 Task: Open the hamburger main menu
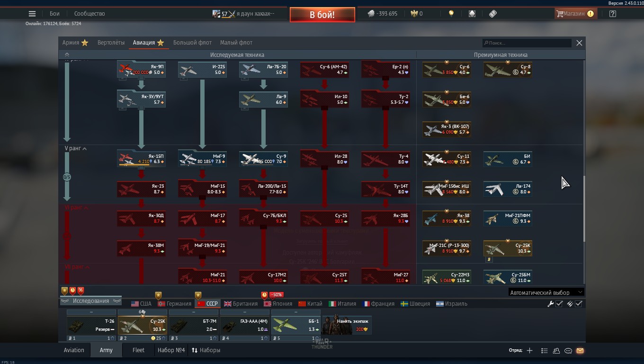[x=32, y=14]
